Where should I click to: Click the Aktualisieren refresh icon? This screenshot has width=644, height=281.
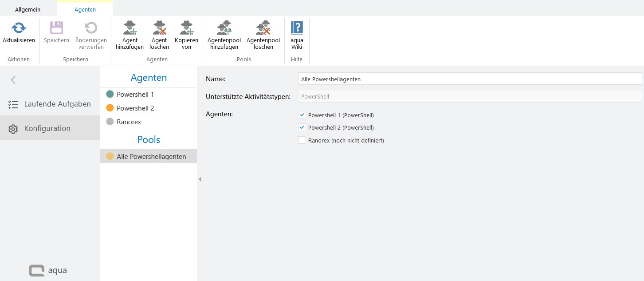click(19, 28)
